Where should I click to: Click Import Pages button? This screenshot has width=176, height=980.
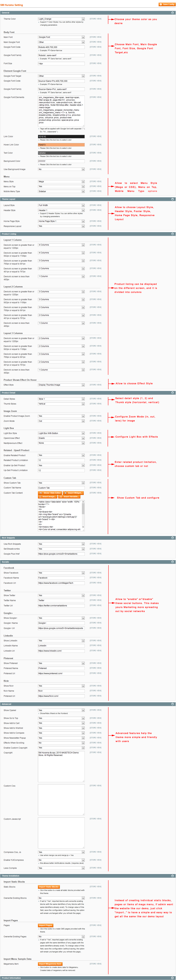[45, 925]
